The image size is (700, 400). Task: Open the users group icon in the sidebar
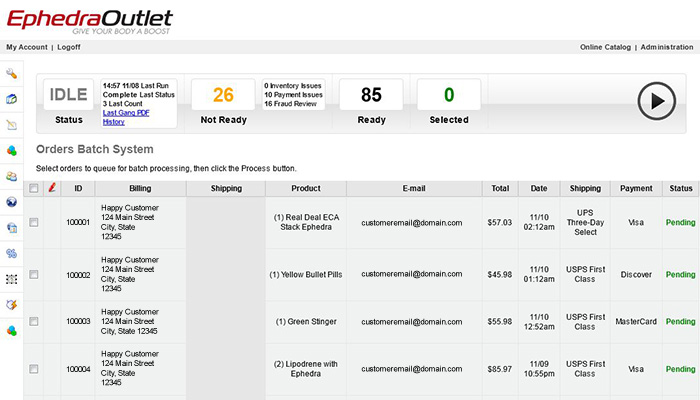(x=11, y=176)
